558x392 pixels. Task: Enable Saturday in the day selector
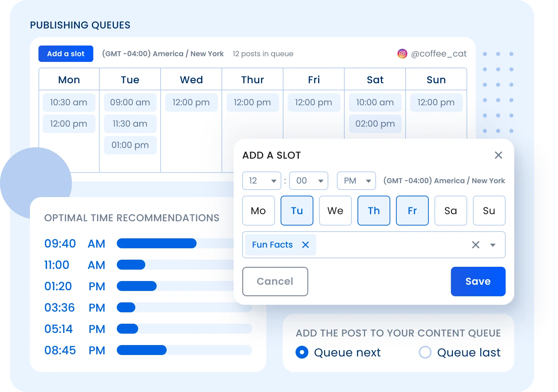coord(450,211)
